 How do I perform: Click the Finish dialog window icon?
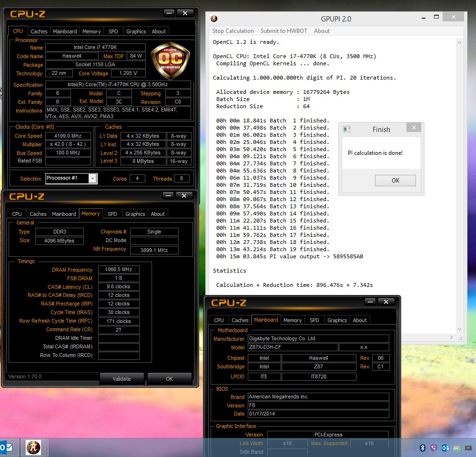[347, 129]
